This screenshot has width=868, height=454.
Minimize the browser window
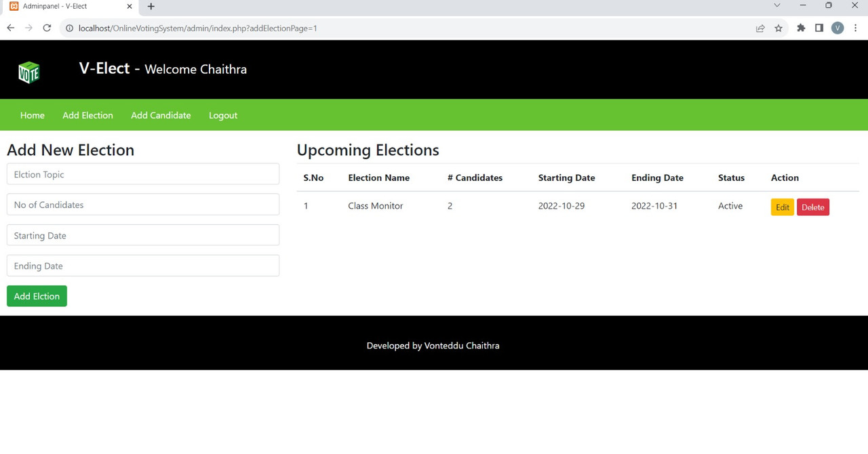803,5
